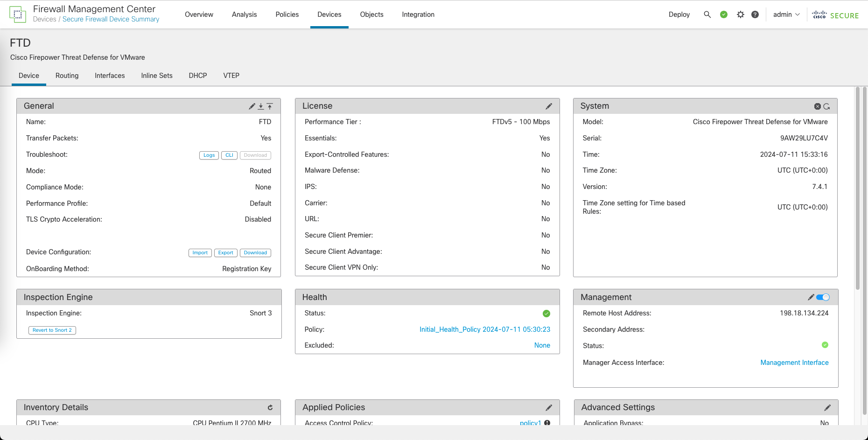Viewport: 868px width, 440px height.
Task: Restart device using System panel circular arrow
Action: tap(826, 106)
